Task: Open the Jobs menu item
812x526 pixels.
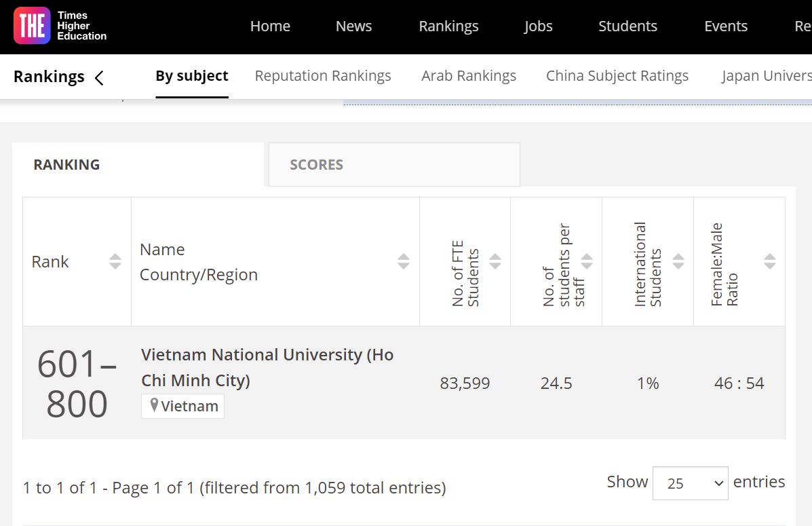Action: (538, 26)
